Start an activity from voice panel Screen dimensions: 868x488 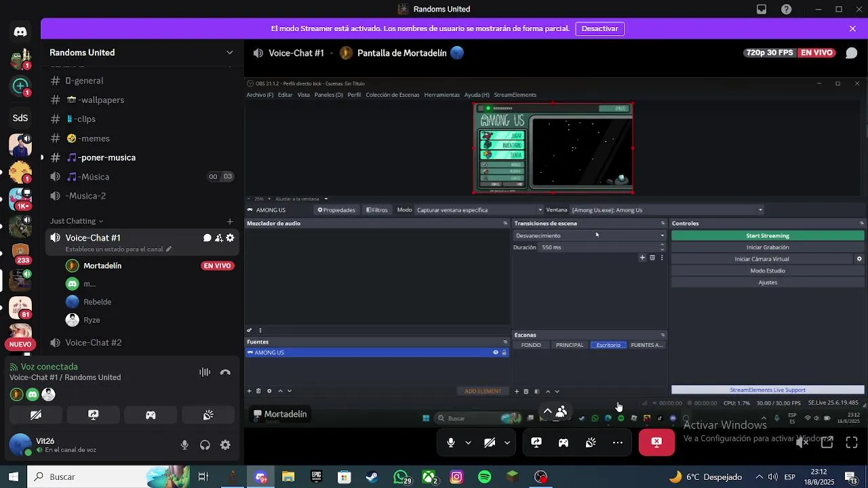[151, 415]
